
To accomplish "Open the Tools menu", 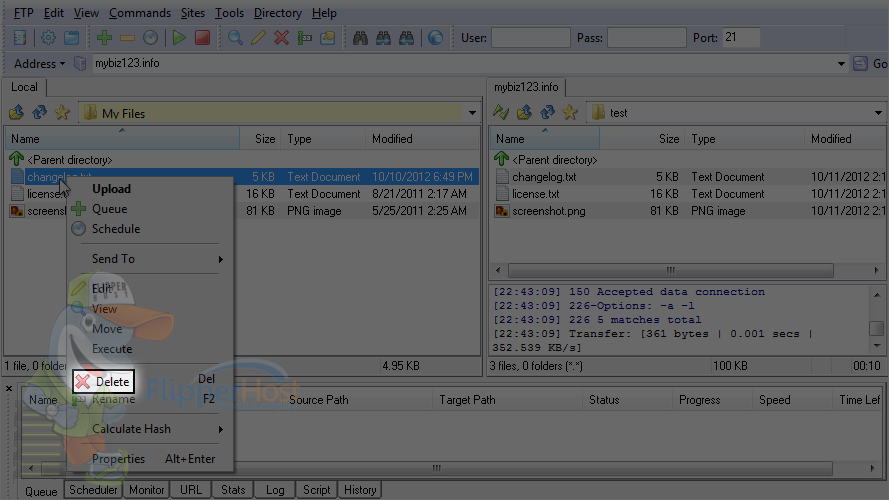I will [x=229, y=13].
